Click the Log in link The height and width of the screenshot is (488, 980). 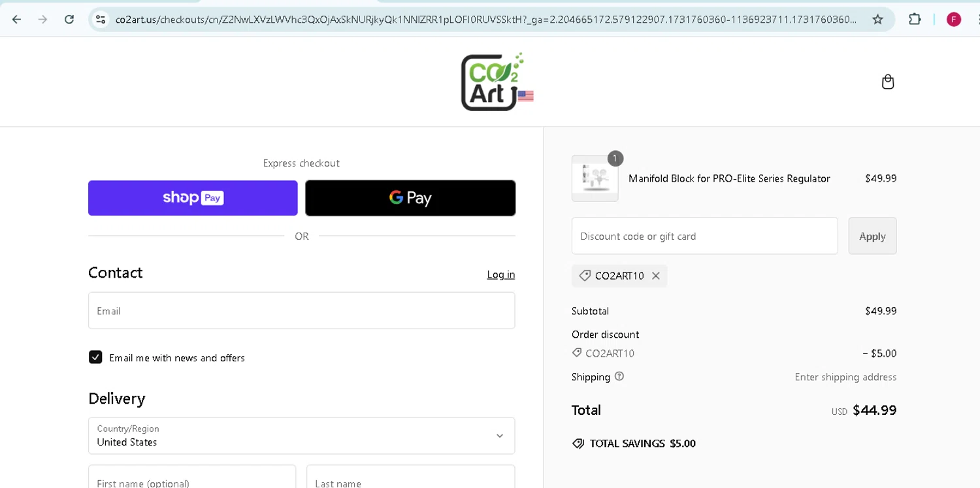(500, 274)
